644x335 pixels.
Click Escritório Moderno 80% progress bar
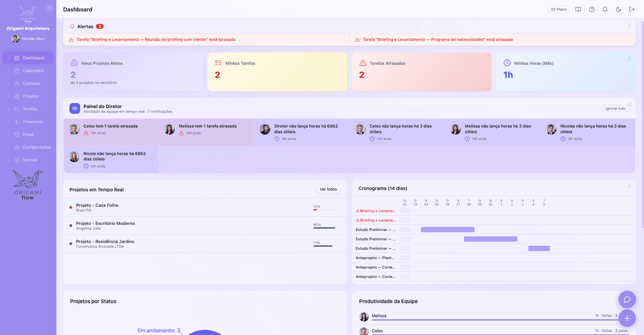tap(327, 228)
